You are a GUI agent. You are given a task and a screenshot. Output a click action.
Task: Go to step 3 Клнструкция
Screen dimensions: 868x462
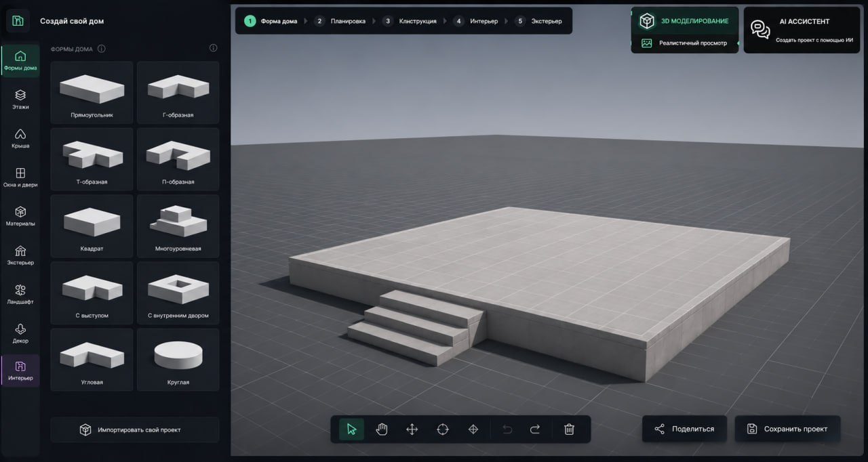pos(410,21)
